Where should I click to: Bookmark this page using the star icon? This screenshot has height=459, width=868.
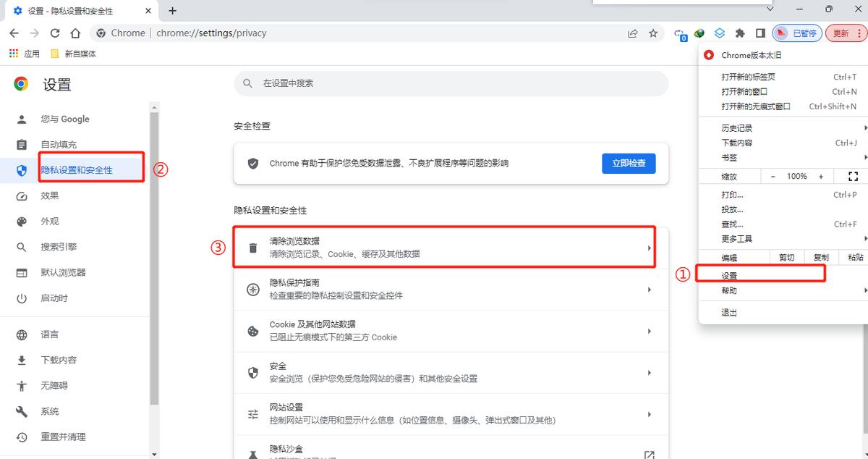652,33
